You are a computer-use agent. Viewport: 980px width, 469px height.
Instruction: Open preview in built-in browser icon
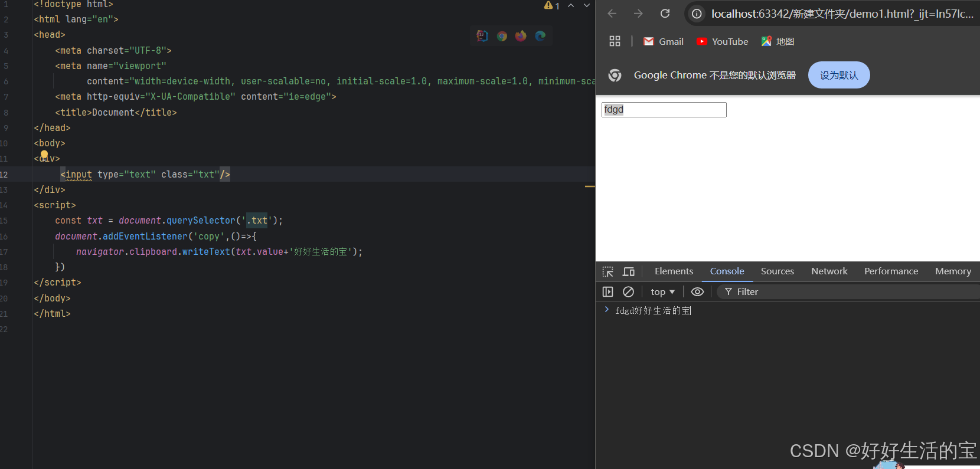pyautogui.click(x=482, y=36)
